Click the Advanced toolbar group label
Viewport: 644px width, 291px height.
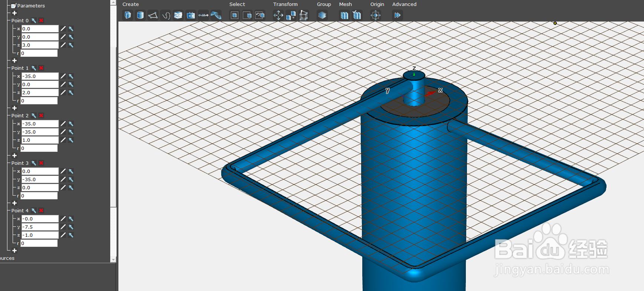[404, 4]
